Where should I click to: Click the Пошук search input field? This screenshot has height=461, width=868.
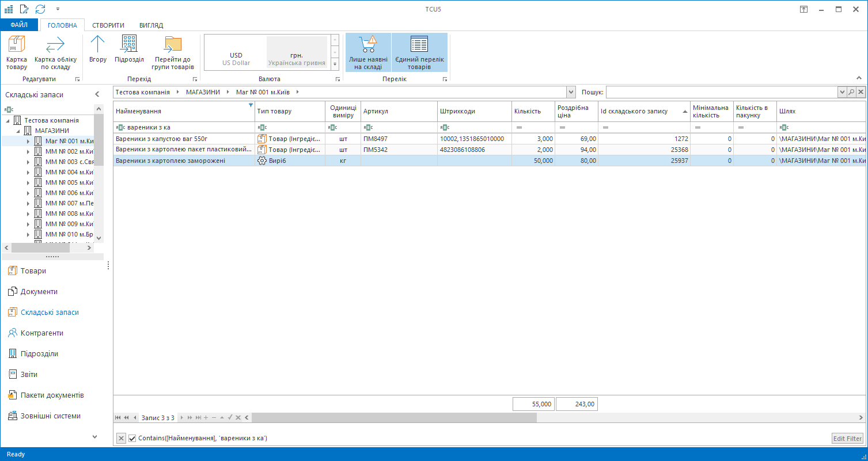click(x=722, y=92)
